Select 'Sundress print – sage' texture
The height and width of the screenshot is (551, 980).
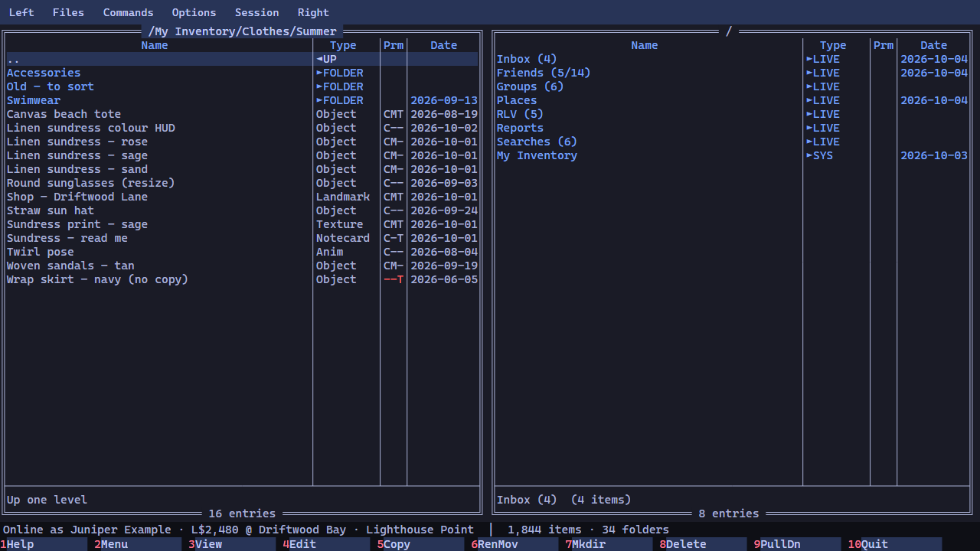coord(242,224)
